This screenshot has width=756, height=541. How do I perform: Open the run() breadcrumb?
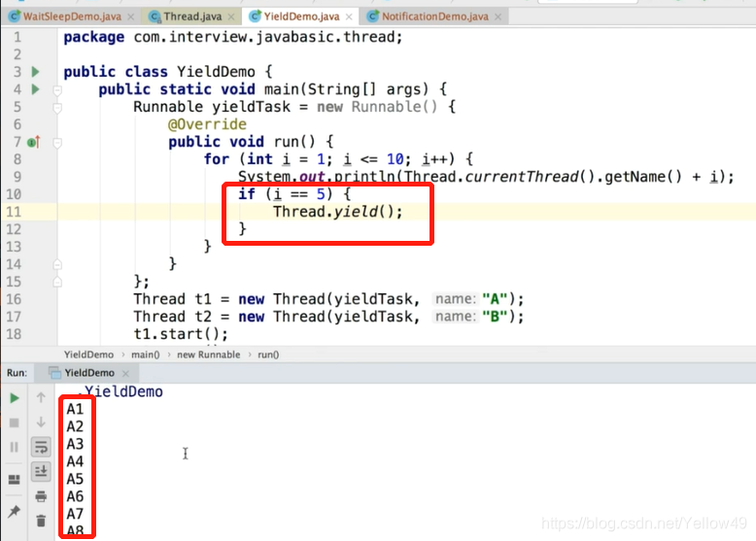(x=268, y=355)
